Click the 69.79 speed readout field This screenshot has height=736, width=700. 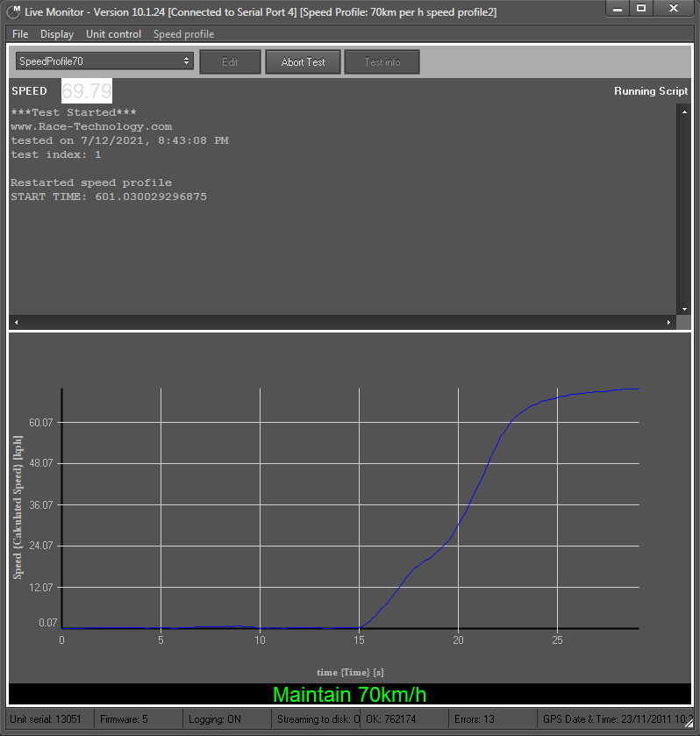click(86, 91)
